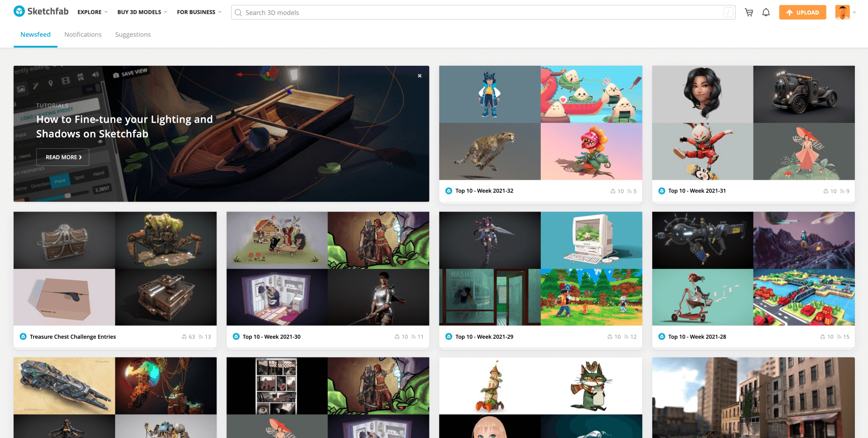Click the search magnifier icon

[239, 13]
